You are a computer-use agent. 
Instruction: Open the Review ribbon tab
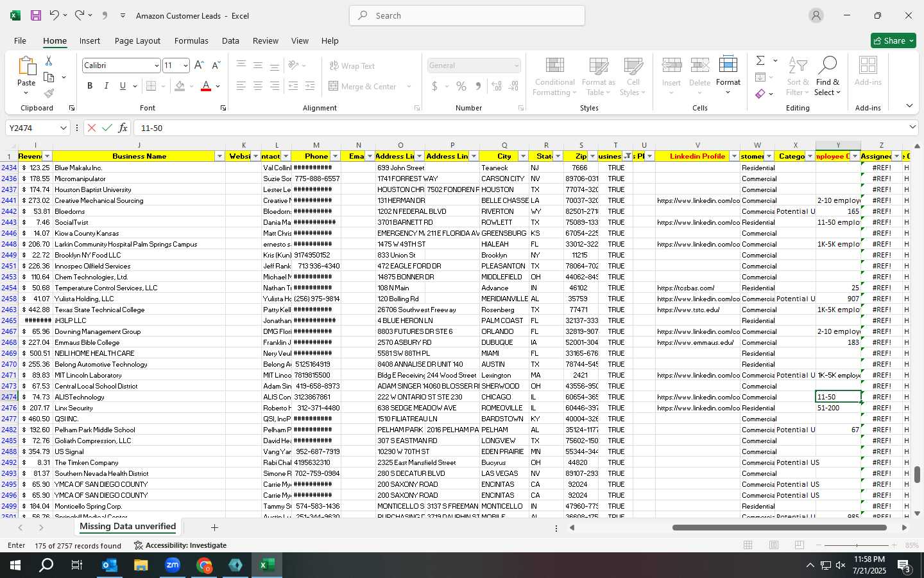point(266,40)
